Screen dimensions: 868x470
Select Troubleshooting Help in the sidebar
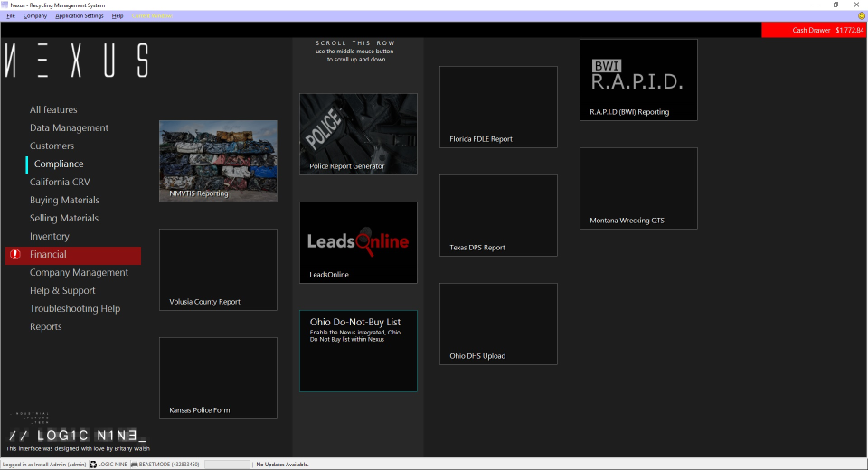click(75, 308)
